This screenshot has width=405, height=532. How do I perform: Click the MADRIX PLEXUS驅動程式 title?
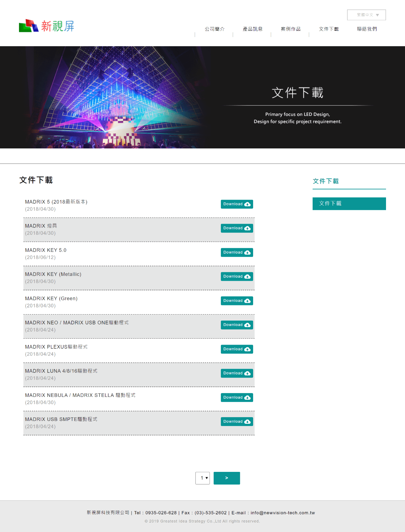coord(56,347)
